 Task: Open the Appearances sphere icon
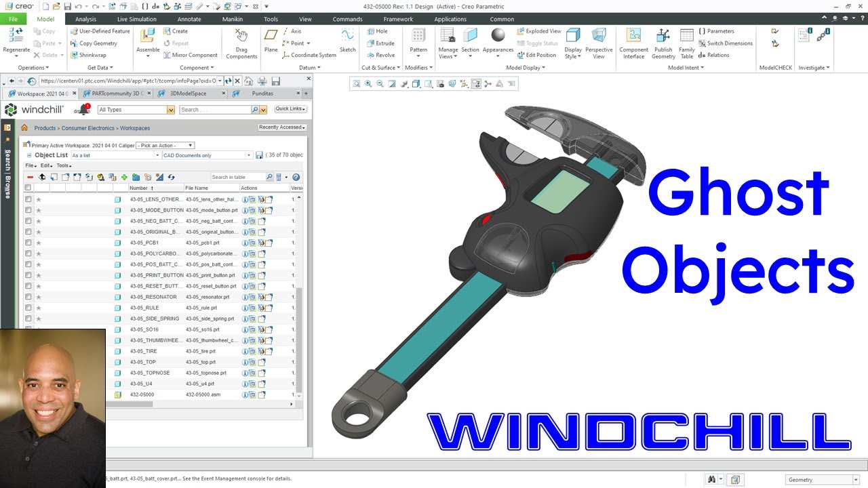tap(498, 35)
